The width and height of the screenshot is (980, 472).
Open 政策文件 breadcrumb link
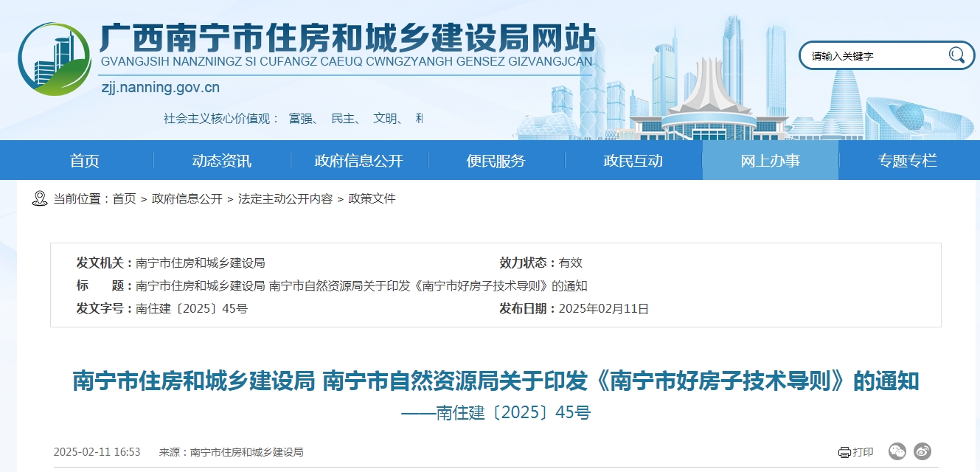pyautogui.click(x=372, y=199)
